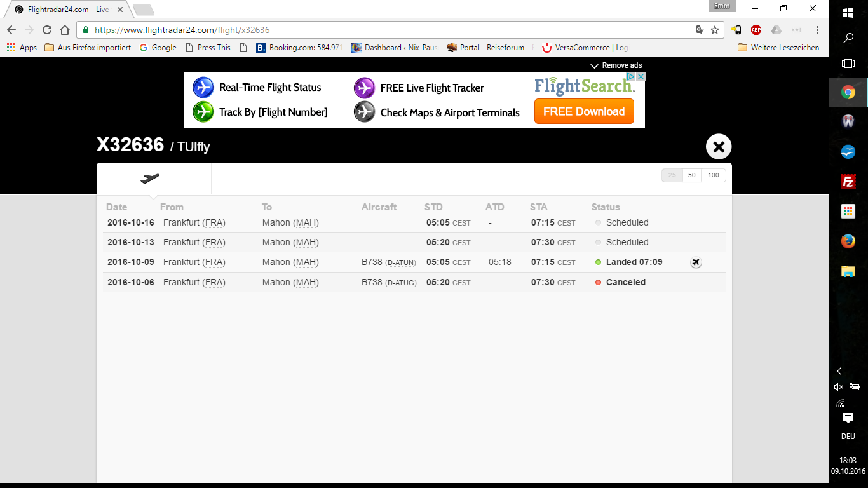Open FileZilla from the taskbar

point(848,182)
